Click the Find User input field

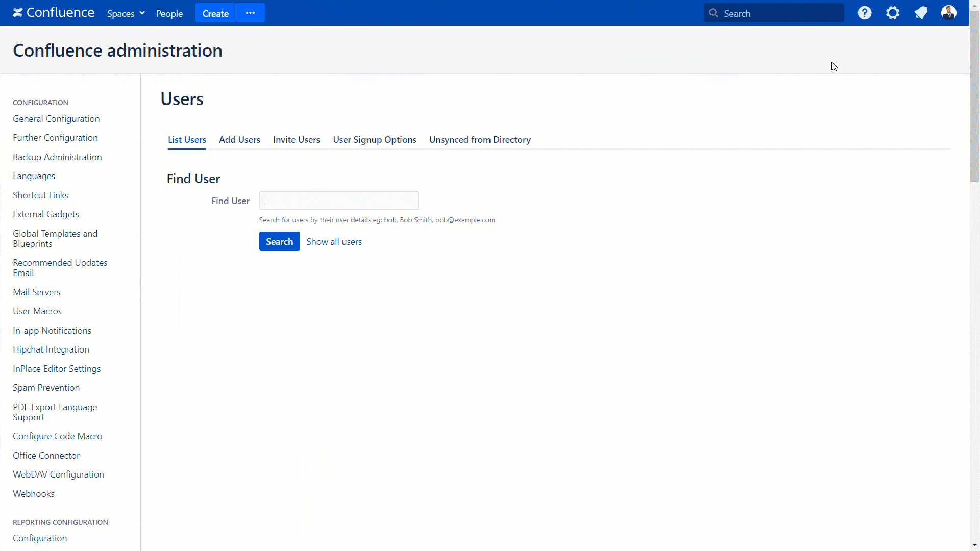point(339,201)
